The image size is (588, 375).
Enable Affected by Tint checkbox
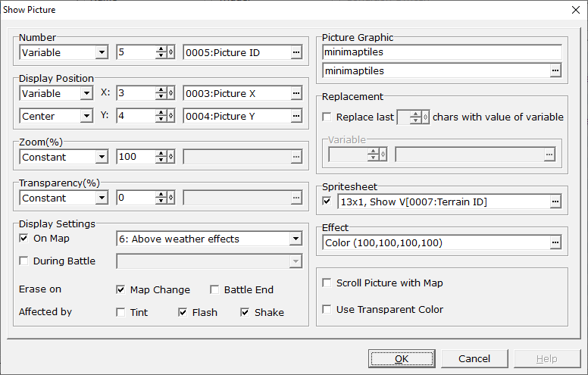[x=120, y=312]
